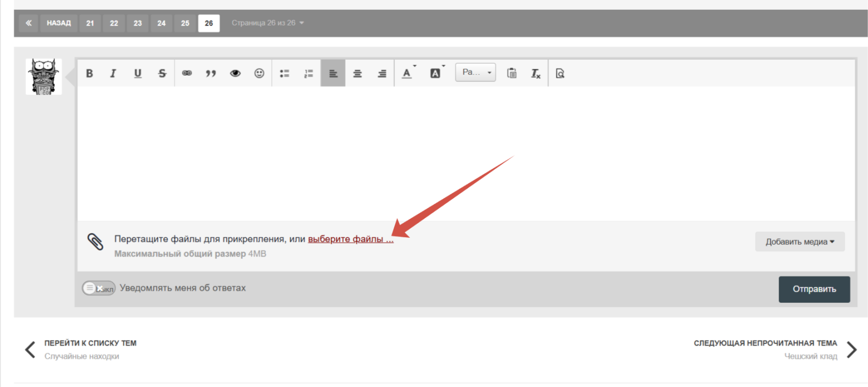Apply italic text formatting
The height and width of the screenshot is (387, 868).
(113, 73)
